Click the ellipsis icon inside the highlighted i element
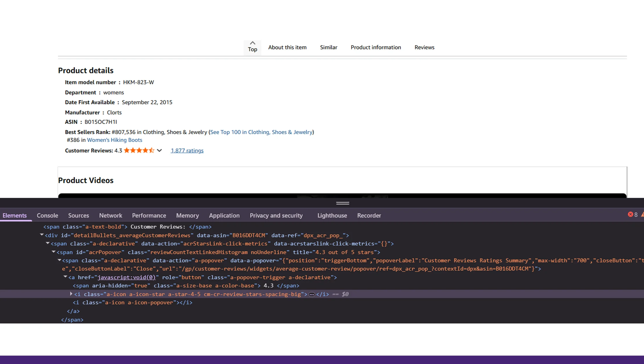644x364 pixels. click(x=312, y=294)
